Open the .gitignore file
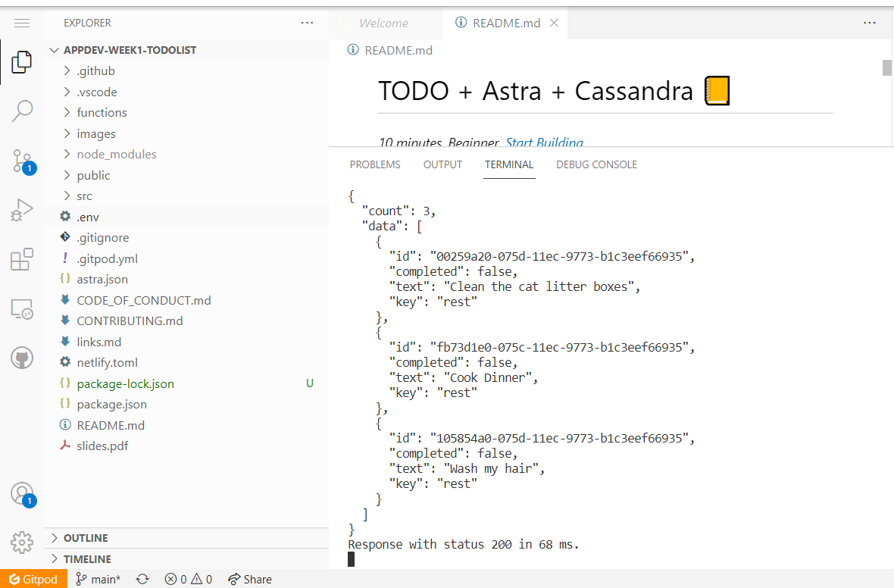 click(187, 237)
